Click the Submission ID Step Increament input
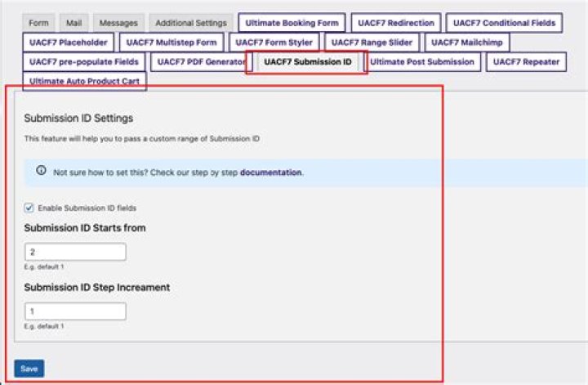Image resolution: width=588 pixels, height=385 pixels. (75, 311)
